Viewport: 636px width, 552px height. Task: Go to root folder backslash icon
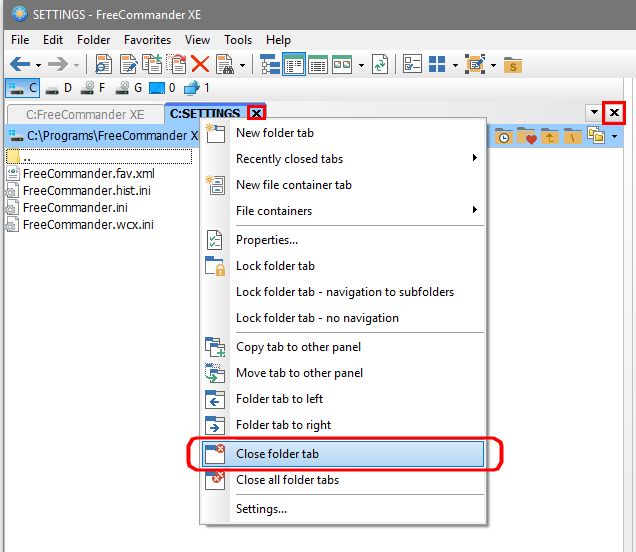572,136
